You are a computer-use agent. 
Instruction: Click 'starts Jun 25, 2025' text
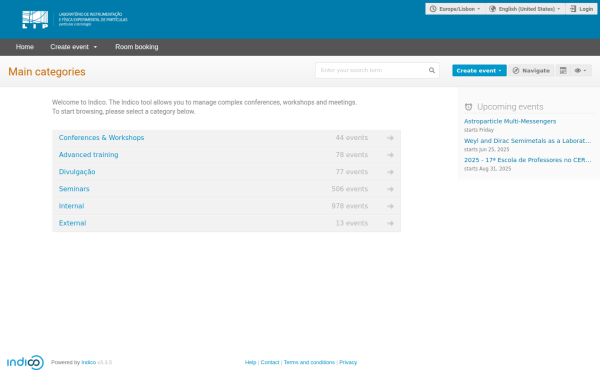[x=486, y=150]
